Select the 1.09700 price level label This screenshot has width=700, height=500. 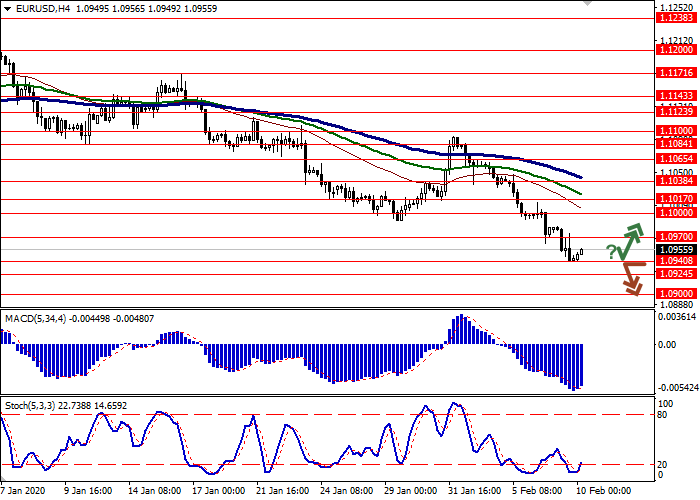(x=676, y=237)
